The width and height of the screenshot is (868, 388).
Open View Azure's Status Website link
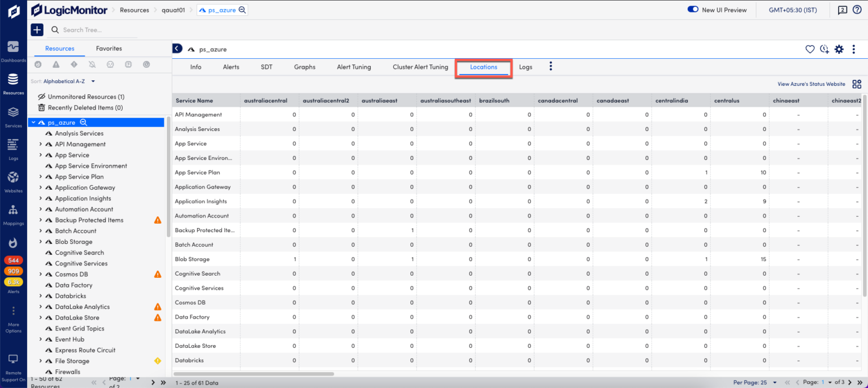811,84
